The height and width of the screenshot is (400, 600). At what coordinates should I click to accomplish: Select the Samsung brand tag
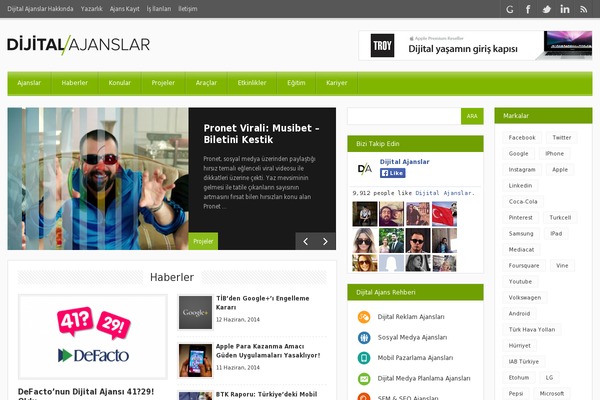pyautogui.click(x=521, y=234)
